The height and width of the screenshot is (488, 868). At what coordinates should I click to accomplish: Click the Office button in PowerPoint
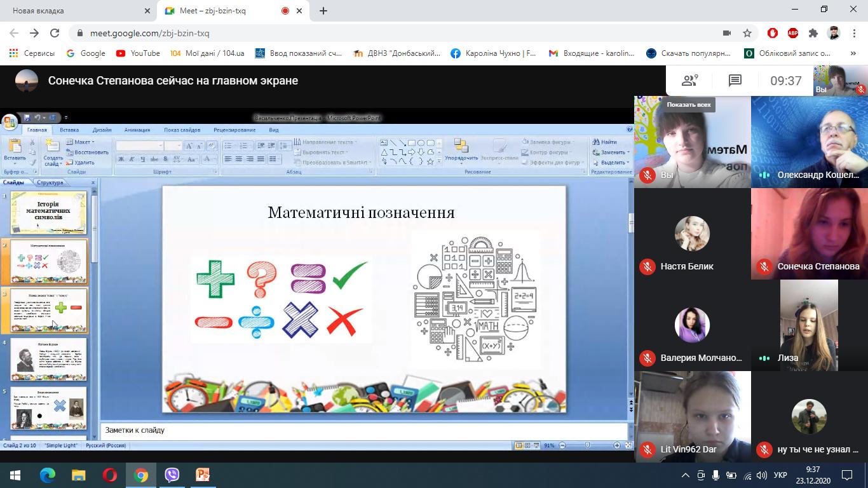point(10,121)
